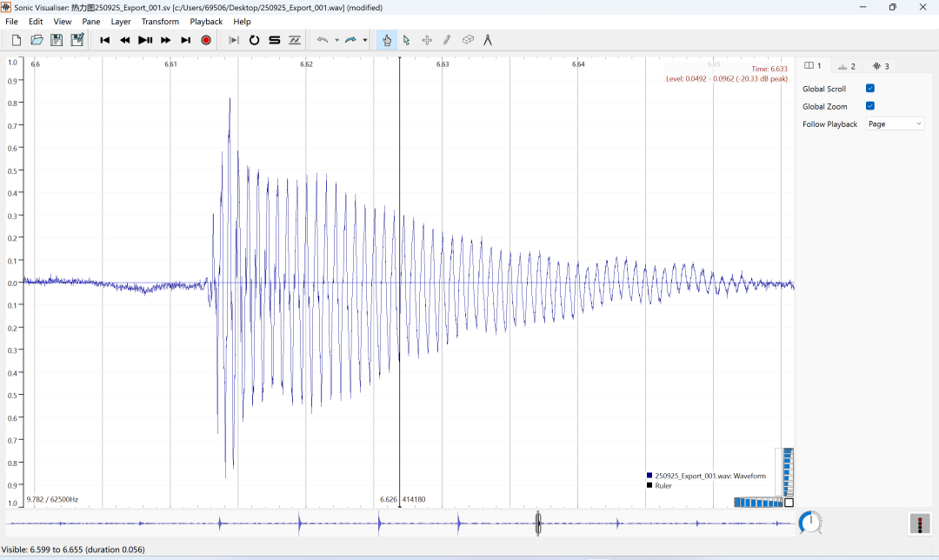The image size is (939, 560).
Task: Click the horizontal zoom thumbwheel
Action: [x=758, y=503]
